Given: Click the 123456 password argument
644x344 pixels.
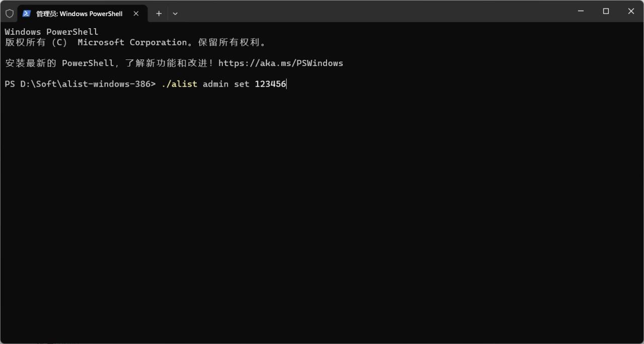Looking at the screenshot, I should coord(270,84).
